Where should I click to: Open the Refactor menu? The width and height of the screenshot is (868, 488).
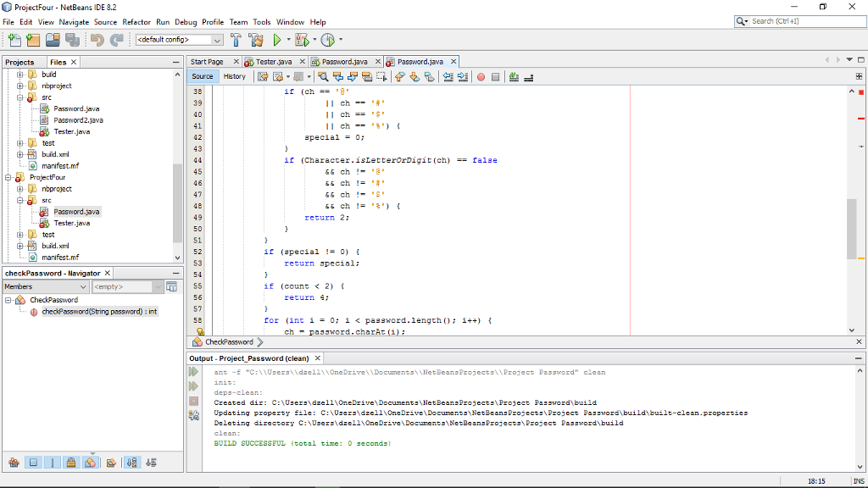pos(136,22)
